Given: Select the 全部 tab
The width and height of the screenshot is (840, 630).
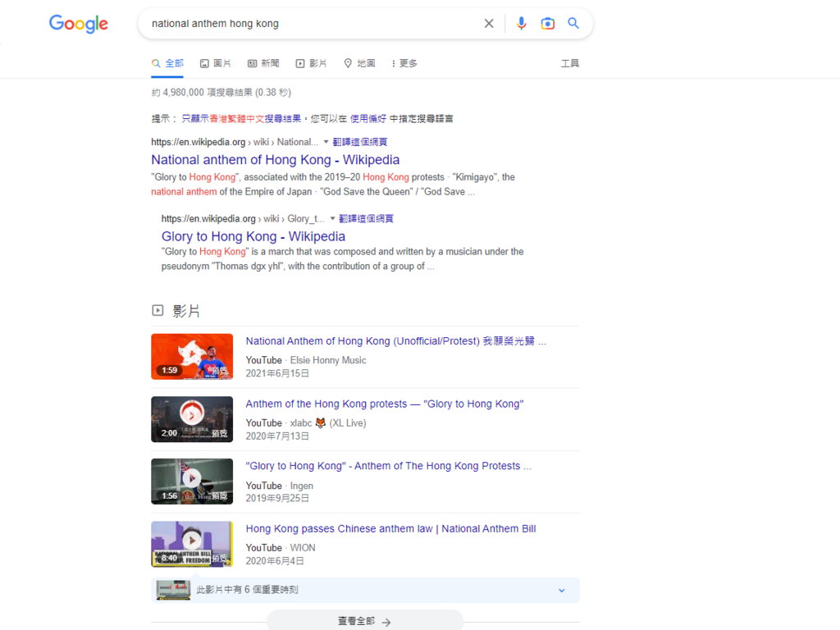Looking at the screenshot, I should coord(167,63).
